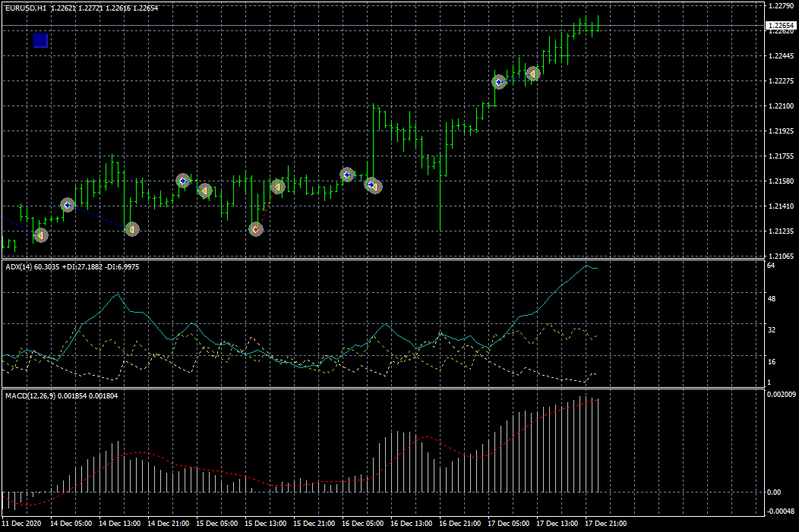Click the 1.22790 price scale label
Image resolution: width=799 pixels, height=532 pixels.
781,6
